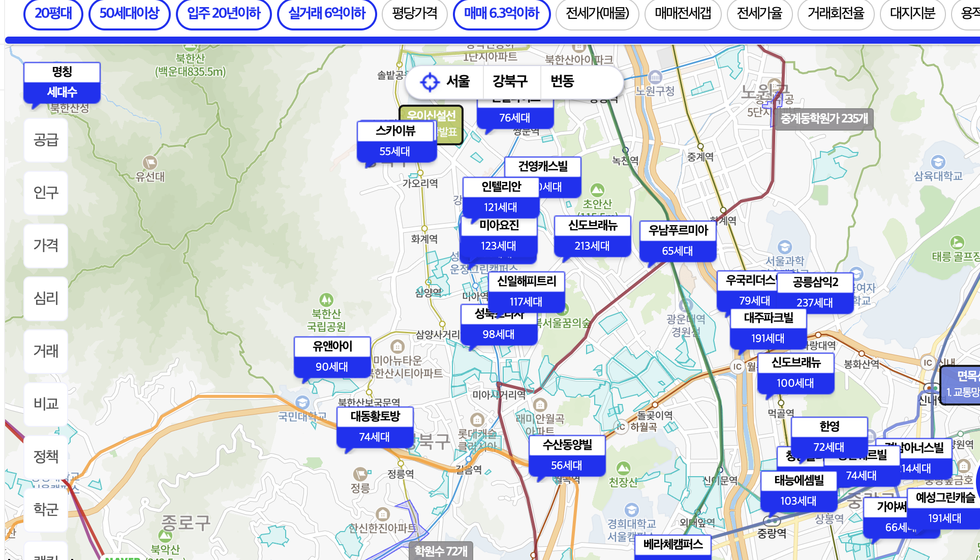Open the 비교 sidebar menu
This screenshot has height=560, width=980.
pos(46,405)
